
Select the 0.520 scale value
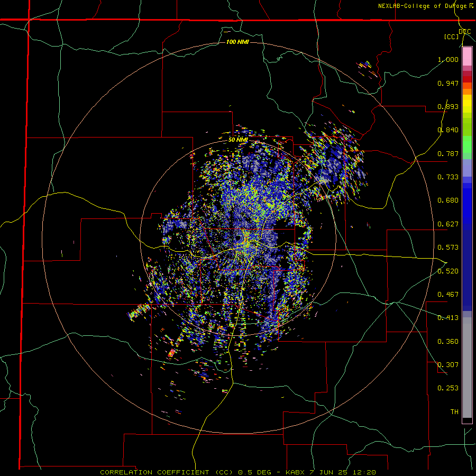coord(448,271)
